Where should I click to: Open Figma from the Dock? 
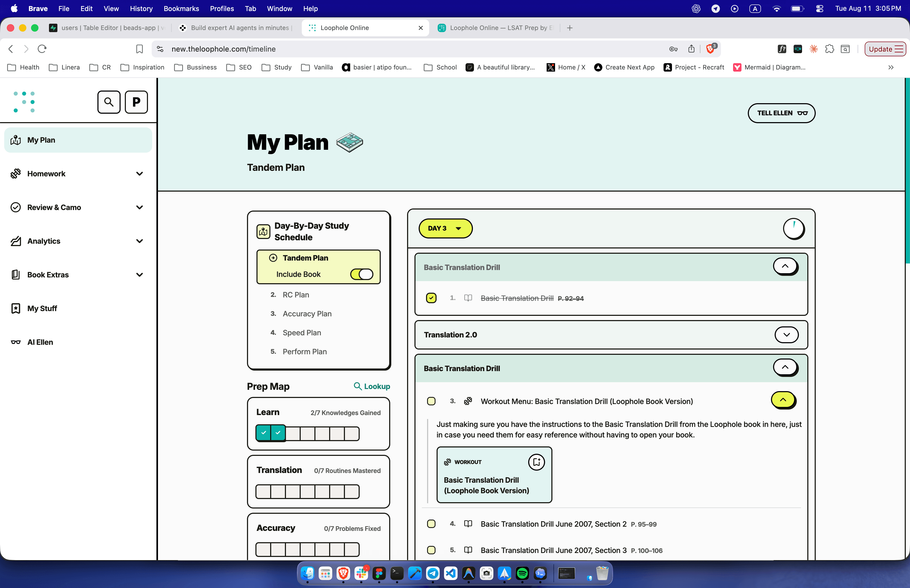379,573
